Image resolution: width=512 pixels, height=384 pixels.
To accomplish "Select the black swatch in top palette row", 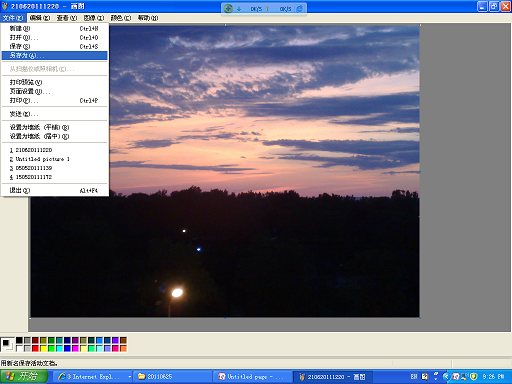I will 19,340.
